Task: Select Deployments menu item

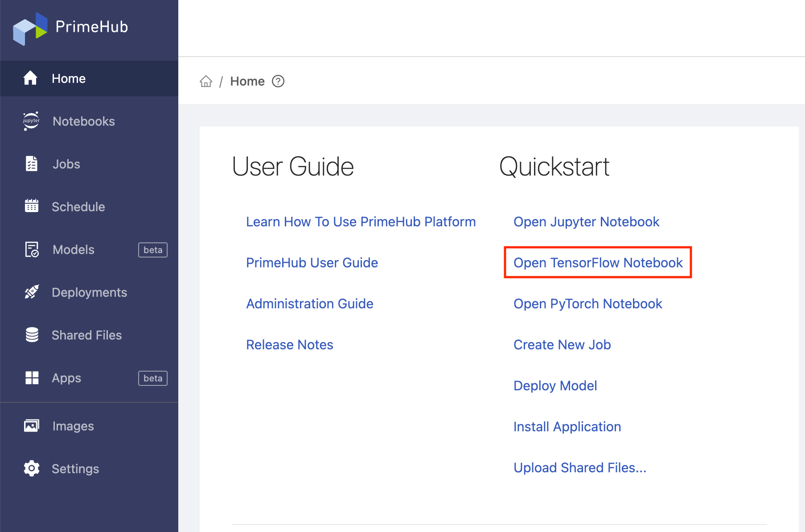Action: pyautogui.click(x=89, y=292)
